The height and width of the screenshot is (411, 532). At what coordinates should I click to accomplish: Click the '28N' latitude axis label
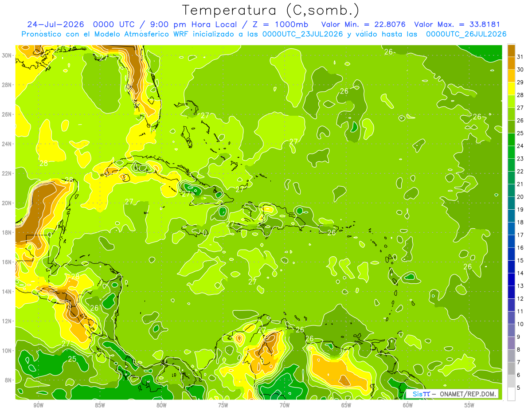point(7,85)
